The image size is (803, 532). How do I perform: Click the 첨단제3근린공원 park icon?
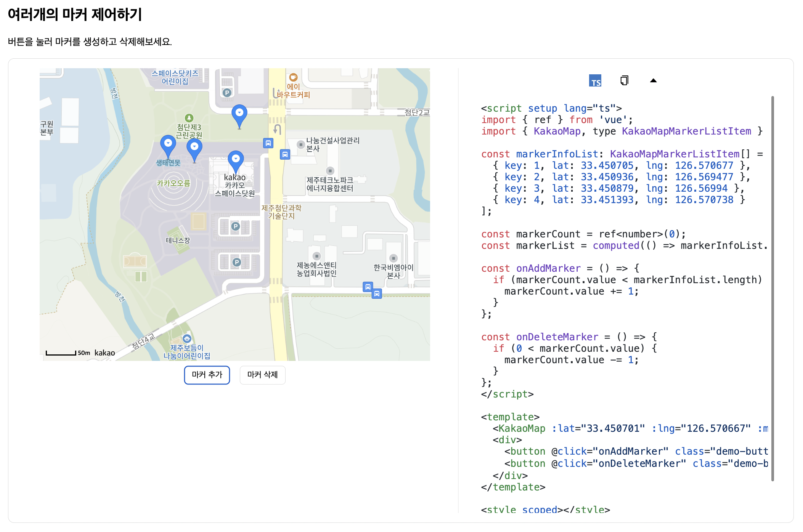[x=189, y=118]
